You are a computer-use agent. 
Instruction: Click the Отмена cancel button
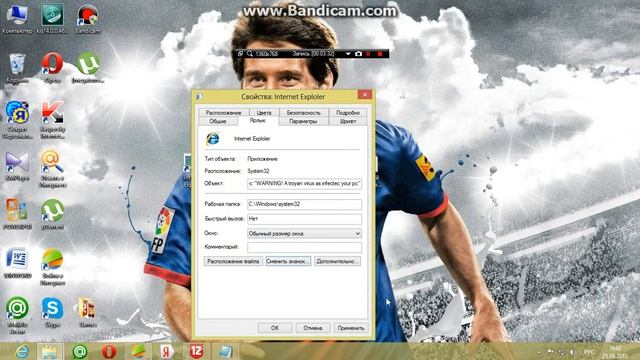point(313,328)
